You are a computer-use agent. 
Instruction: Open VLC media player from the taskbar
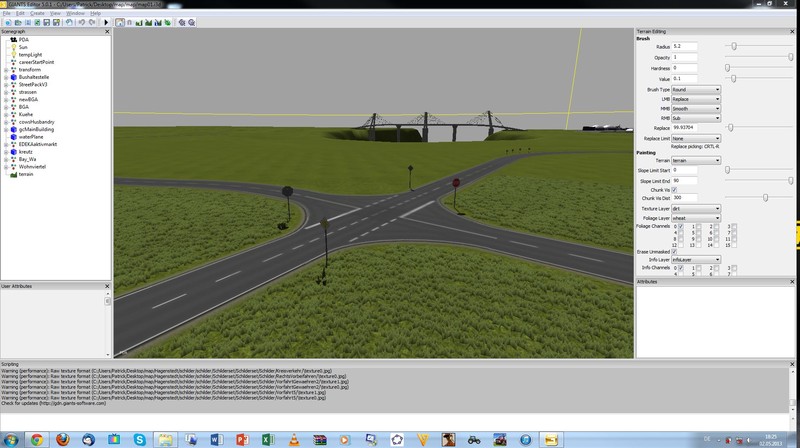click(x=294, y=439)
